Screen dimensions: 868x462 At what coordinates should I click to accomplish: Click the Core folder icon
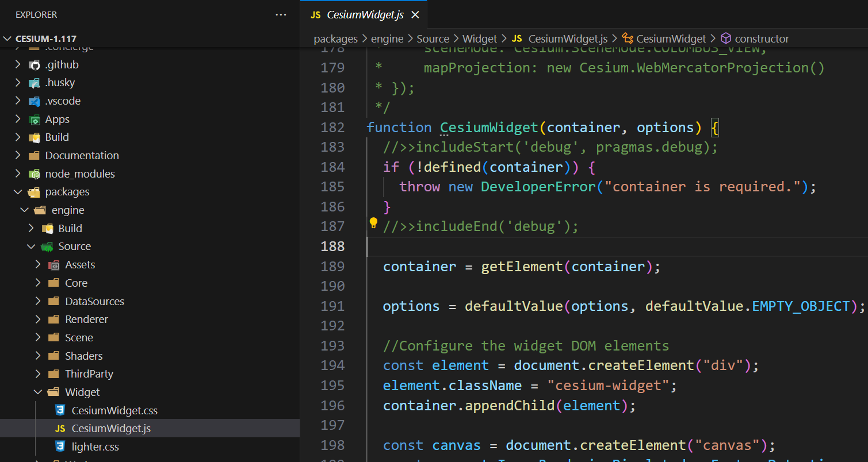(54, 283)
